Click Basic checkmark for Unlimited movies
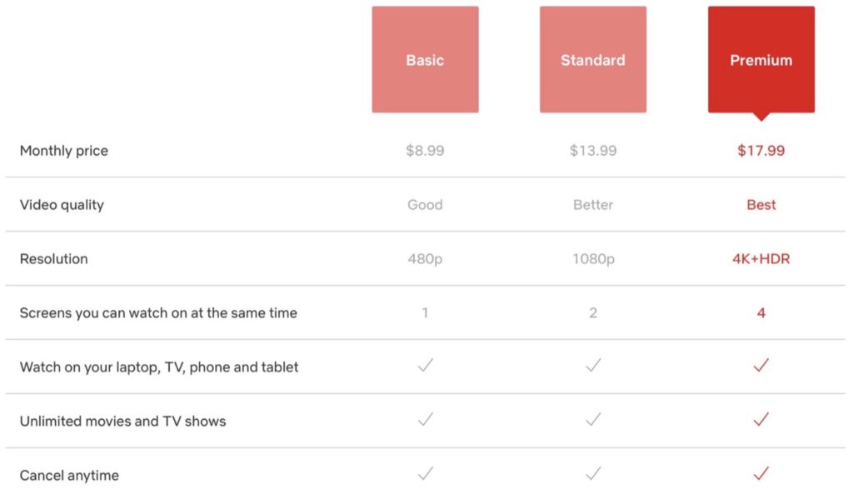 tap(426, 420)
